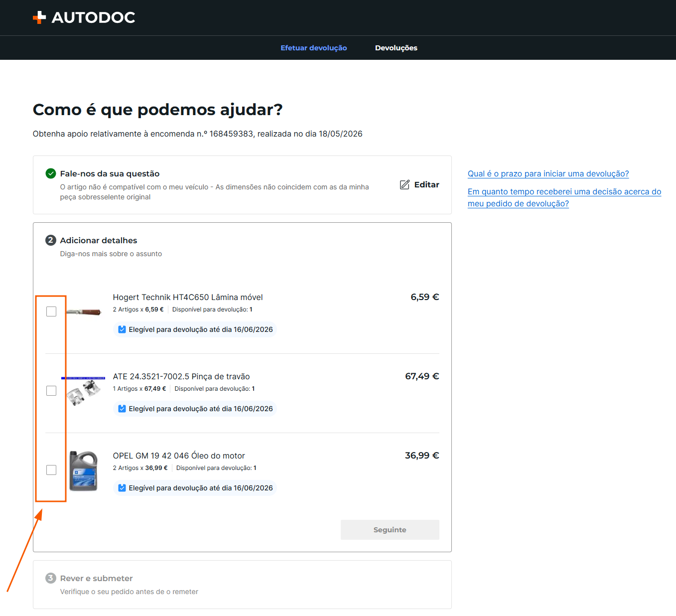The height and width of the screenshot is (616, 676).
Task: Switch to the Devoluções tab
Action: click(396, 48)
